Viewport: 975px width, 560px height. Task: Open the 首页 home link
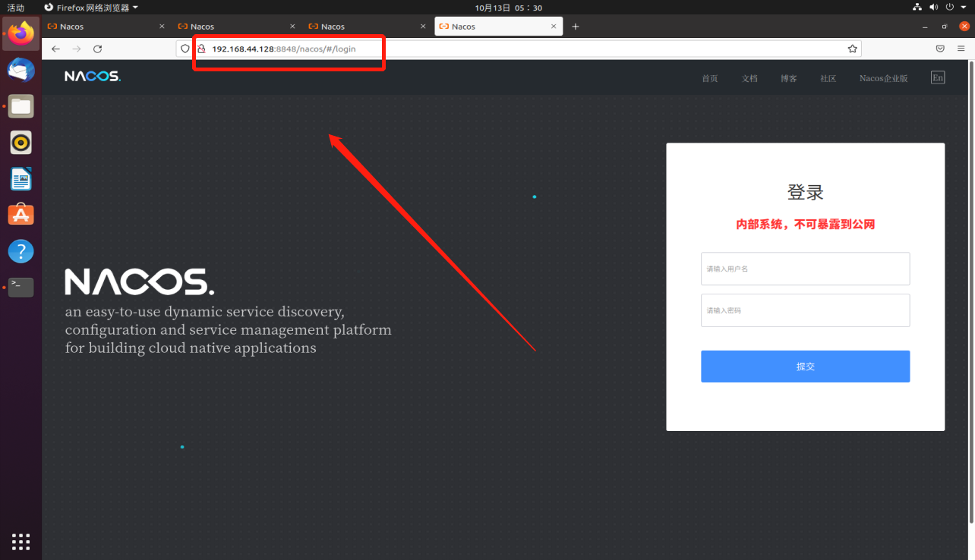click(x=710, y=78)
